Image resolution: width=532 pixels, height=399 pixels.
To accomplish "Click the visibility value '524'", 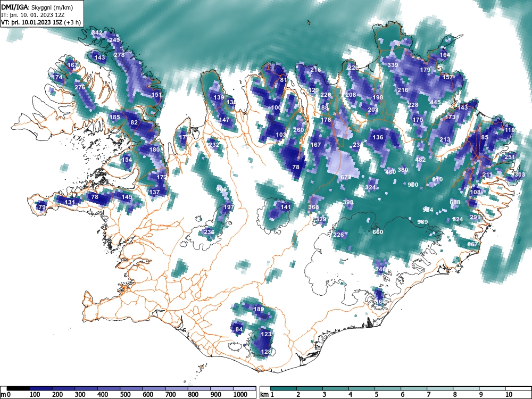I will click(x=458, y=220).
